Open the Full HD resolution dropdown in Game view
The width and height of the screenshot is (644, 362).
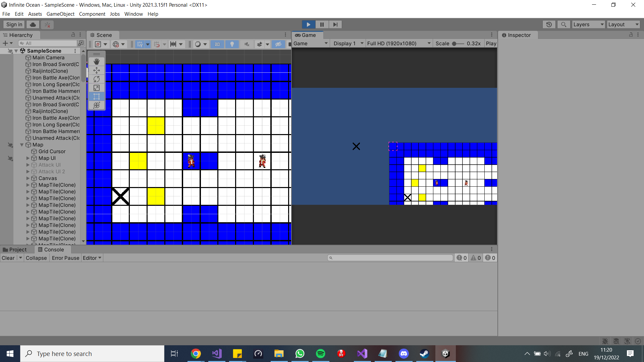pos(398,43)
